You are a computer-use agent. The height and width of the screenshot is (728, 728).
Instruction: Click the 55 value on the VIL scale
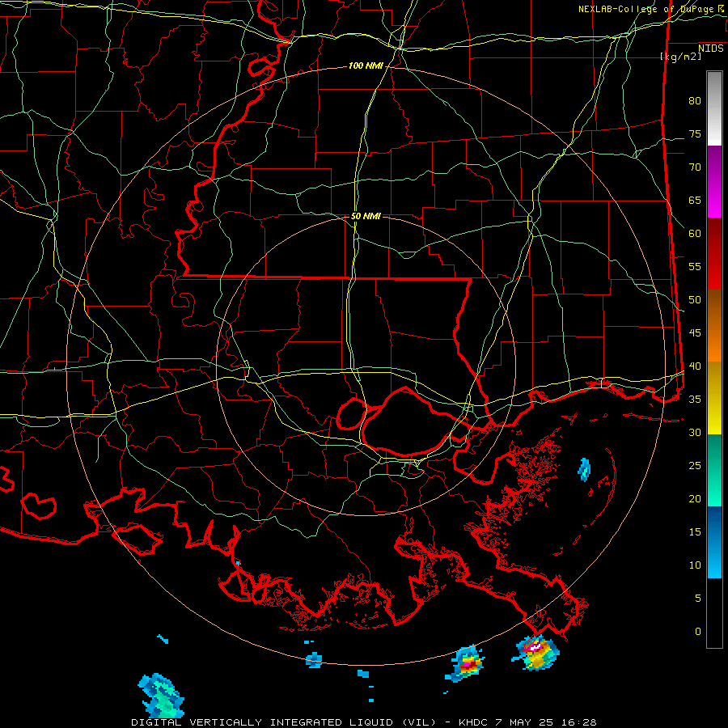pyautogui.click(x=695, y=266)
